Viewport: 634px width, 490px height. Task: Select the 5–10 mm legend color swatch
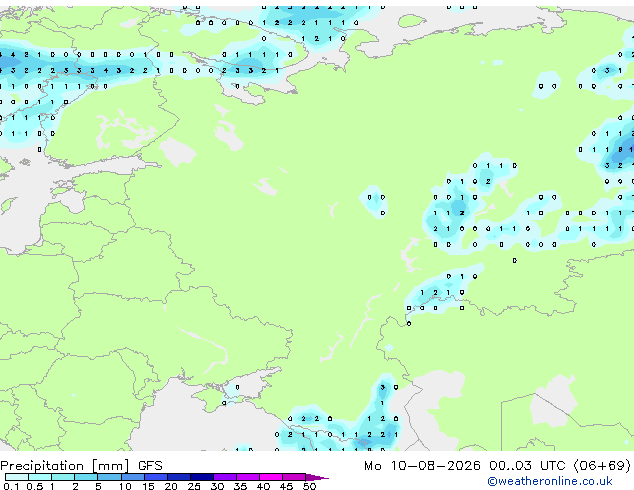click(x=109, y=477)
